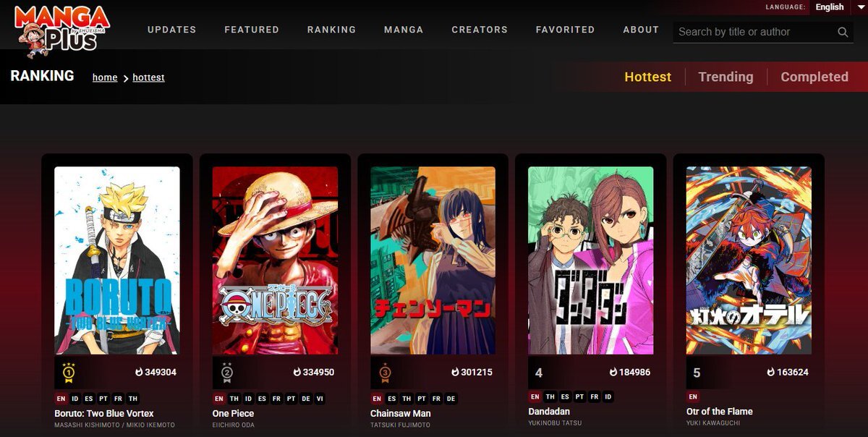The image size is (868, 437).
Task: Click the view count 301215
Action: click(x=477, y=373)
